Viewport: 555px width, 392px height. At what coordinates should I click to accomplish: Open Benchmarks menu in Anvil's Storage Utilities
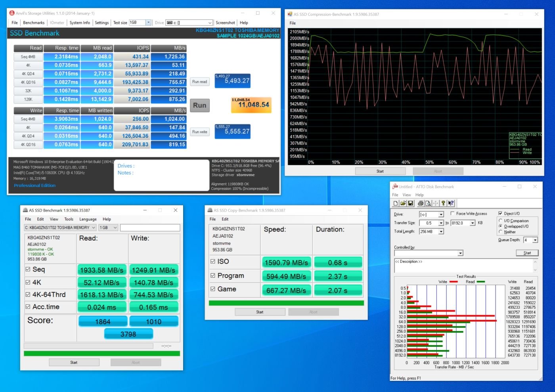point(34,23)
